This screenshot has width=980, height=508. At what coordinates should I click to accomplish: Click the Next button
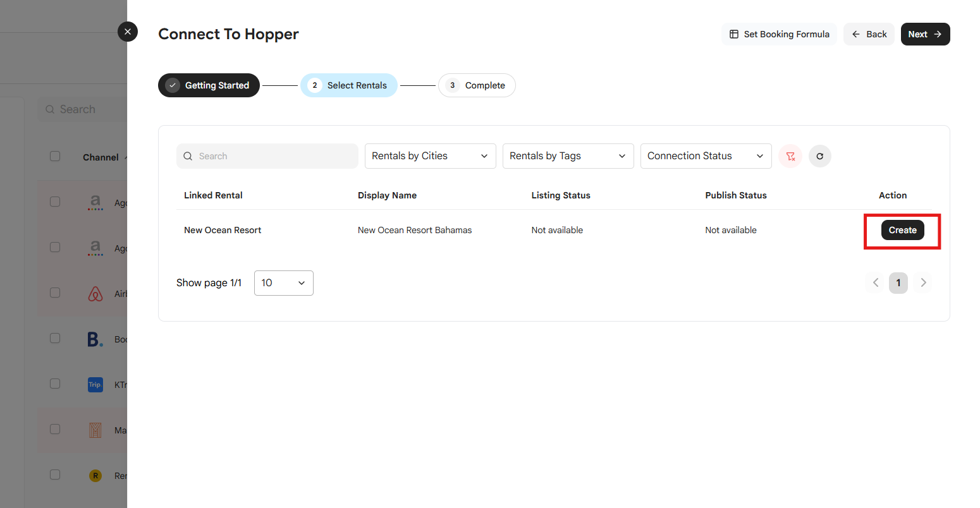coord(926,34)
